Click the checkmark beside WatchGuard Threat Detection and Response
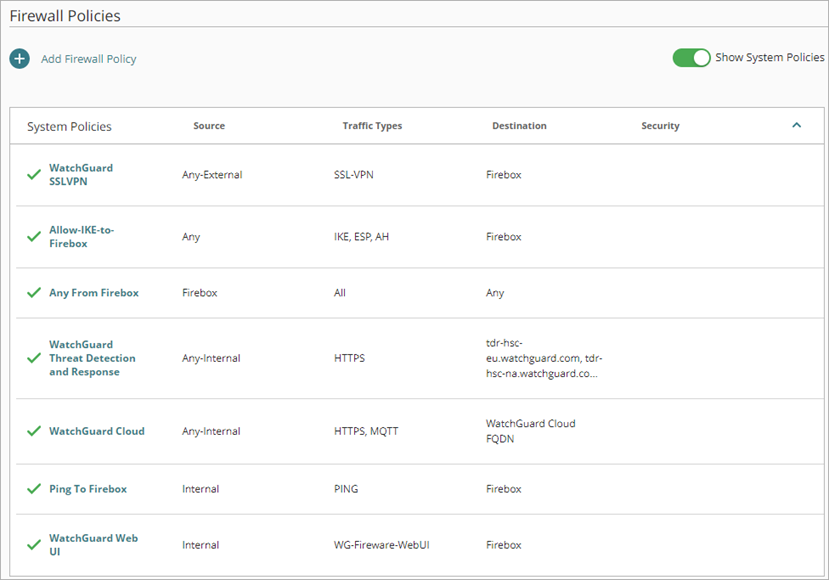This screenshot has height=580, width=829. pyautogui.click(x=32, y=358)
